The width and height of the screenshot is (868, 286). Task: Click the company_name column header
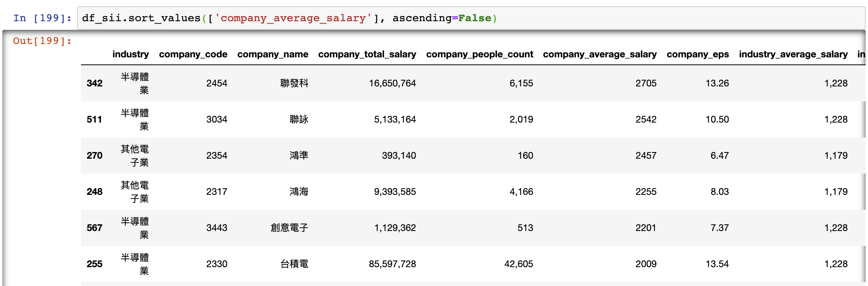pos(273,54)
